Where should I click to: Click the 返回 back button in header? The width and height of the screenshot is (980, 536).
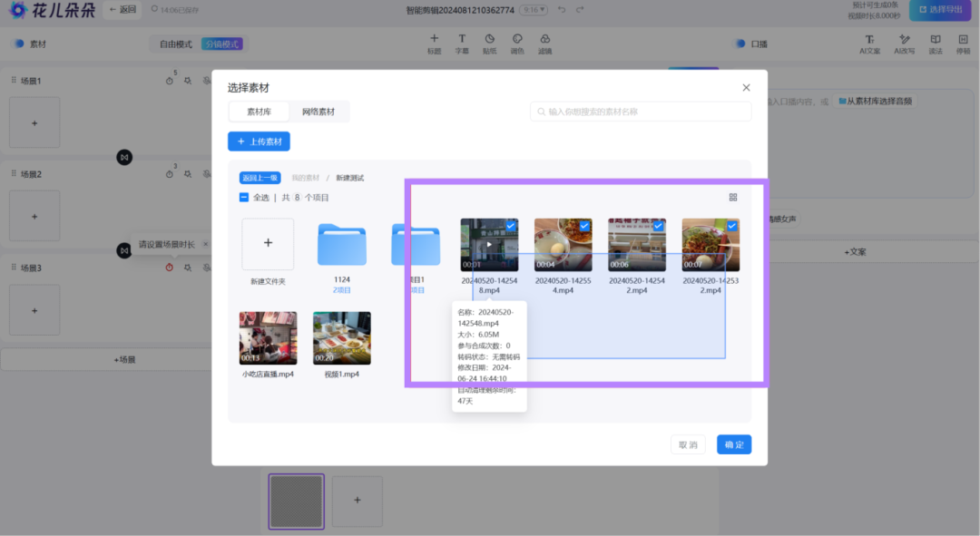click(x=122, y=9)
